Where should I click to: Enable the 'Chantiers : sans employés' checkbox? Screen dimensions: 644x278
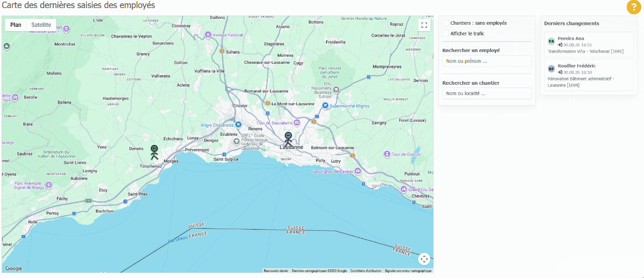tap(445, 23)
